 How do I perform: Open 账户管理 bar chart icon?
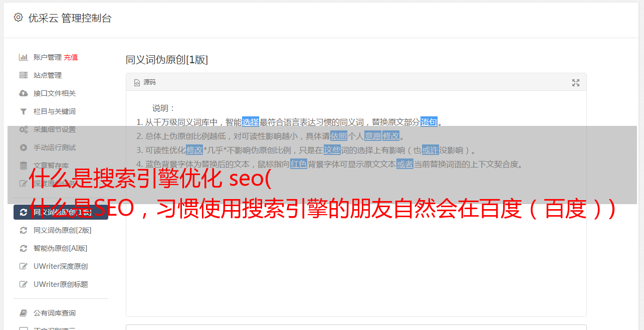click(23, 57)
